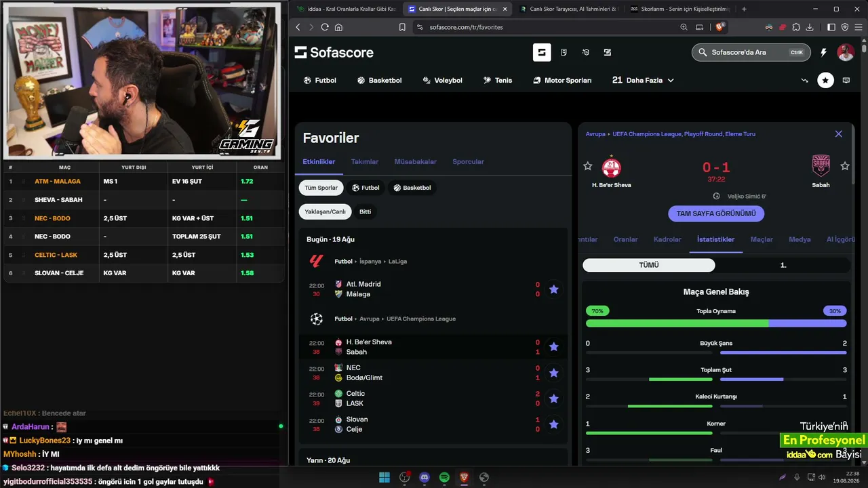Select the Tüm Sporlar filter chip
Image resolution: width=868 pixels, height=488 pixels.
coord(321,188)
